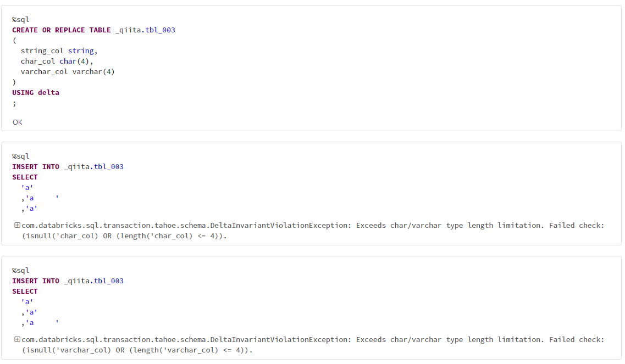The image size is (625, 364).
Task: Click the OK output under the CREATE TABLE cell
Action: (x=17, y=122)
